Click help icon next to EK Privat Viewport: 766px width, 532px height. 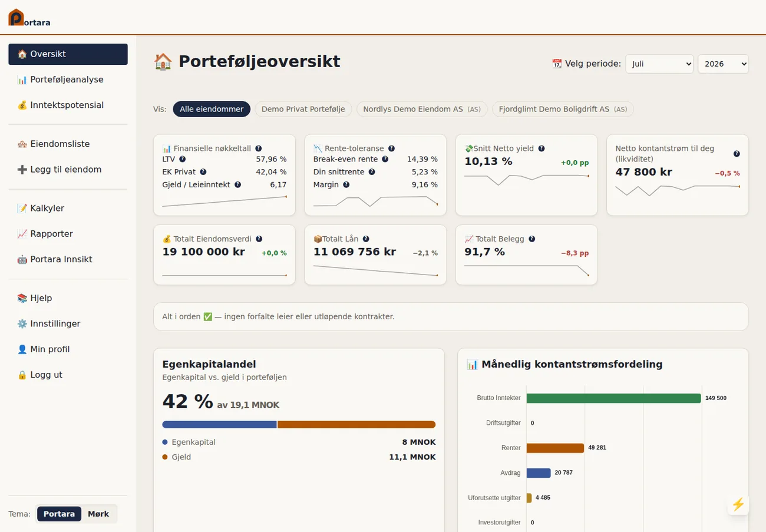pyautogui.click(x=203, y=172)
